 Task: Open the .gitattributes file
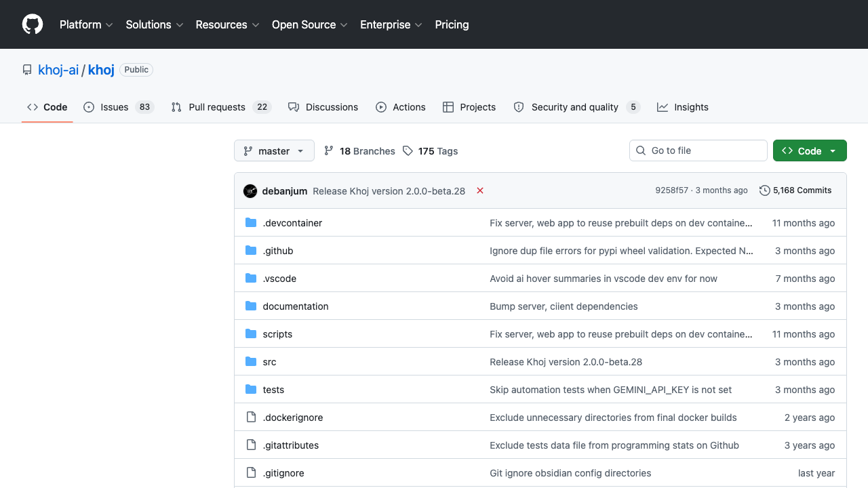point(291,445)
